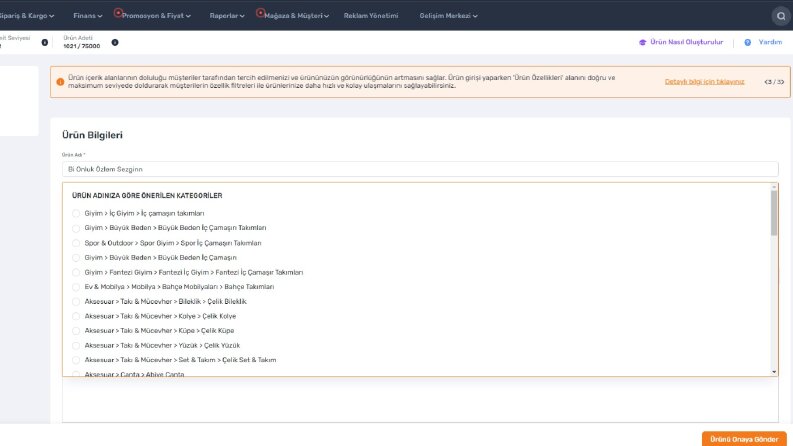Go to previous banner notice arrow
The width and height of the screenshot is (793, 446).
(767, 82)
